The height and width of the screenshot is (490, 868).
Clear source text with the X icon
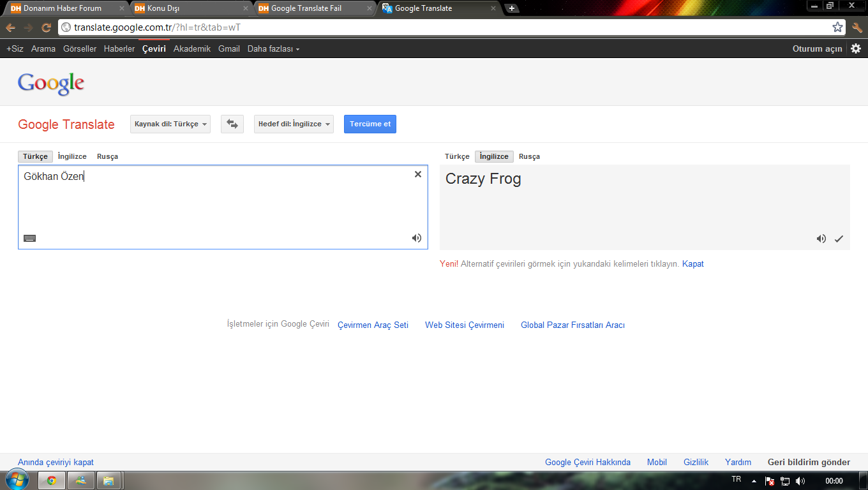418,174
